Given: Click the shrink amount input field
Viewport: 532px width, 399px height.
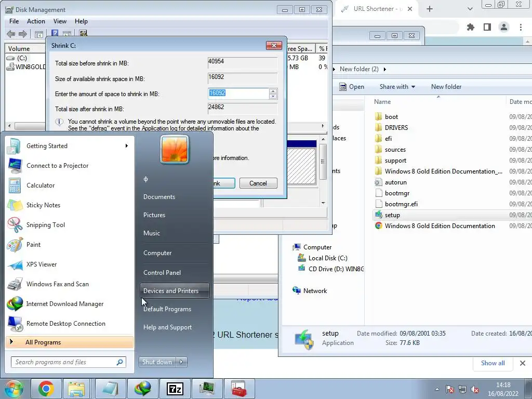Looking at the screenshot, I should tap(238, 94).
